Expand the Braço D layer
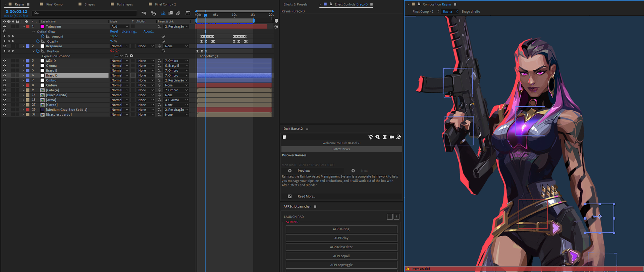Image resolution: width=644 pixels, height=272 pixels. [23, 75]
